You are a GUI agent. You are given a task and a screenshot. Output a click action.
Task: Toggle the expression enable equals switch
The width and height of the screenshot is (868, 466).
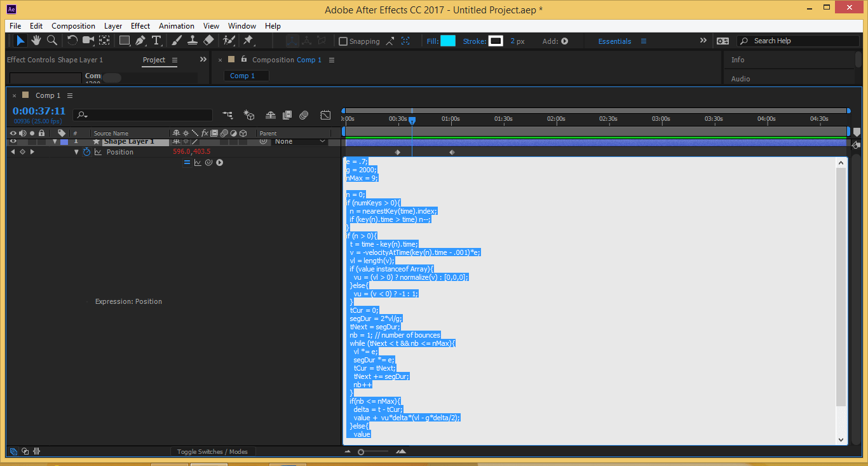point(187,163)
